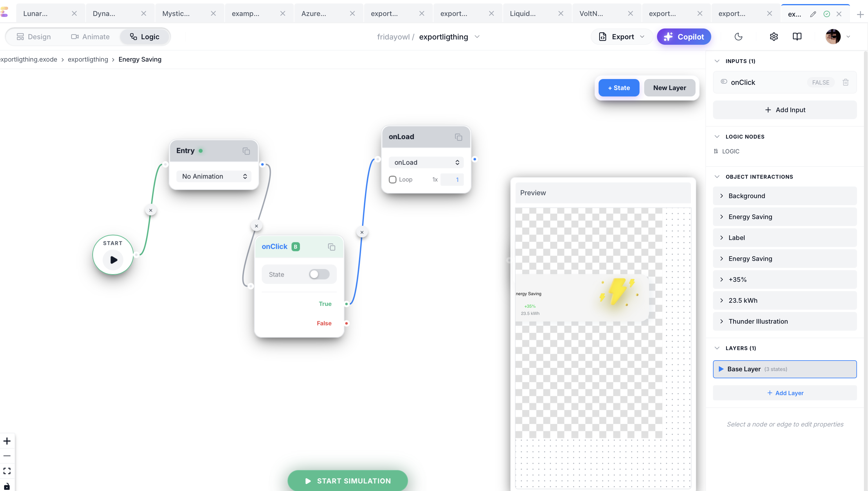Viewport: 868px width, 491px height.
Task: Click the zoom in plus icon
Action: click(7, 441)
